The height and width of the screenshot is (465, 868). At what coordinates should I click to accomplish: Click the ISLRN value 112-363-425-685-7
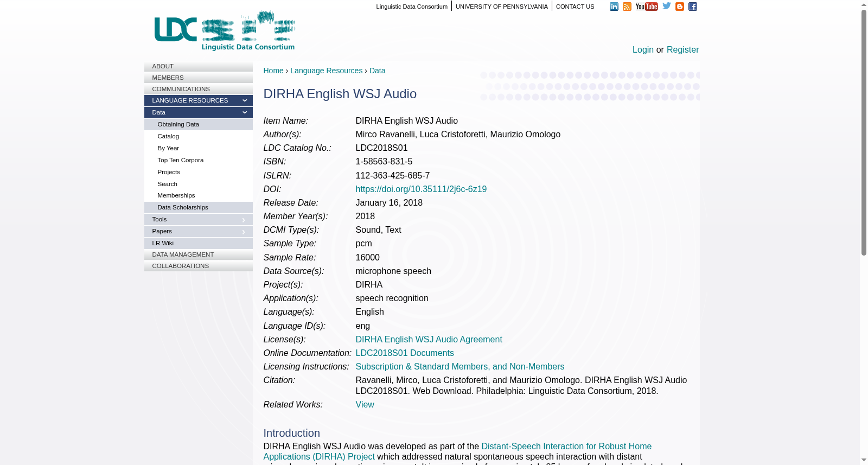[x=393, y=176]
